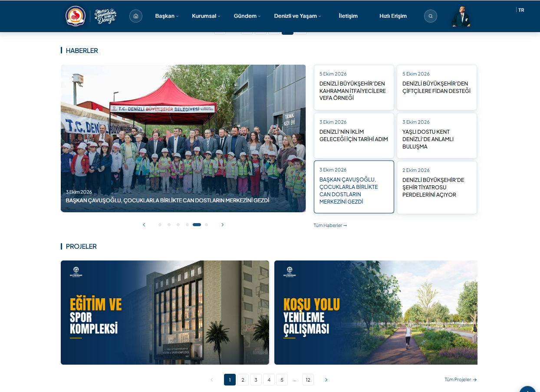The width and height of the screenshot is (540, 392).
Task: Click the Denizli municipality rooster emblem logo
Action: 76,16
